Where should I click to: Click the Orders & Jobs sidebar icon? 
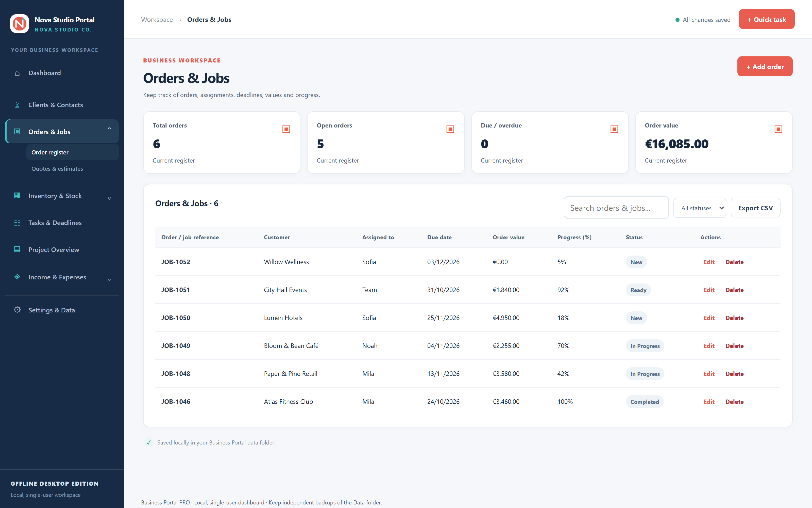(x=17, y=131)
